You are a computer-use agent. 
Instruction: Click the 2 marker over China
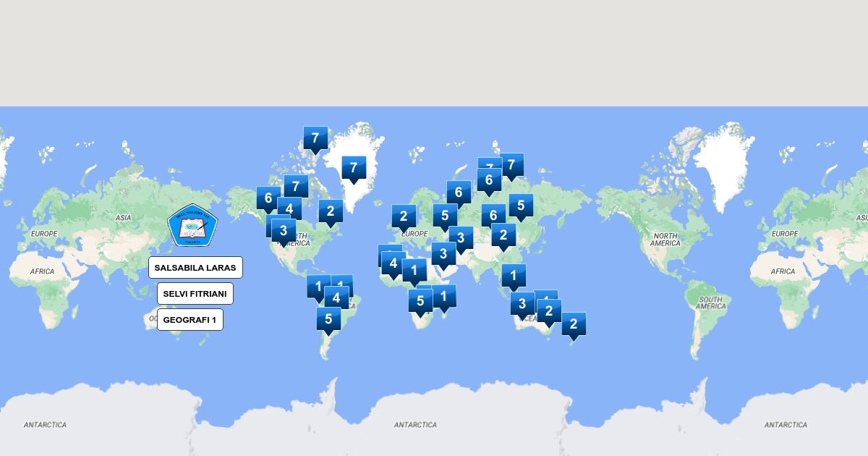pos(503,235)
